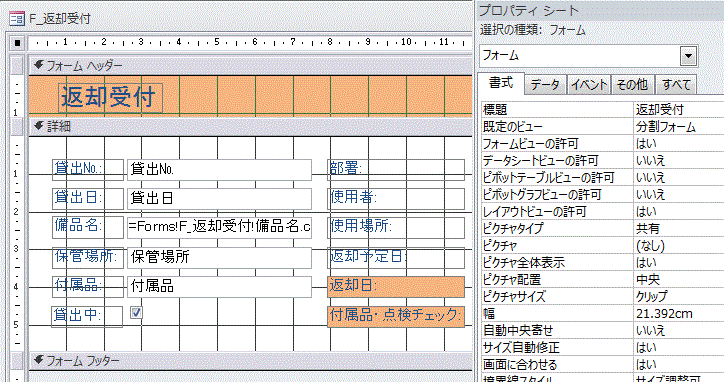
Task: Select the フォーム ヘッダー section bar
Action: [x=251, y=66]
